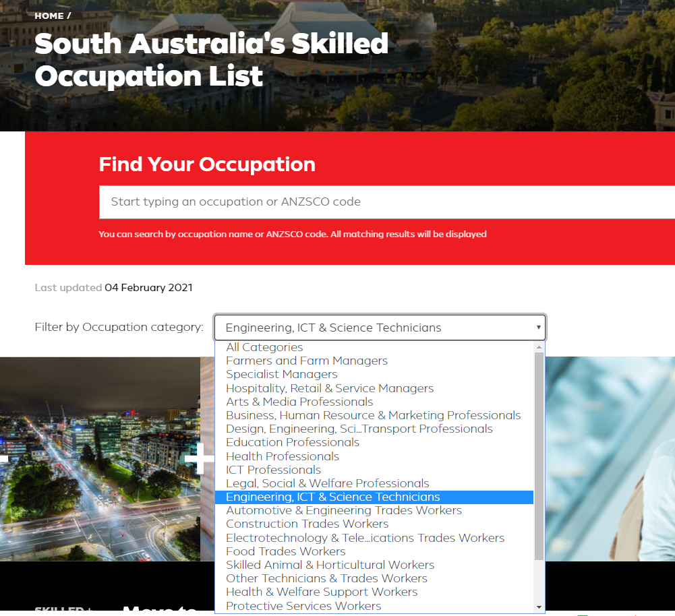Choose Education Professionals category

point(293,443)
